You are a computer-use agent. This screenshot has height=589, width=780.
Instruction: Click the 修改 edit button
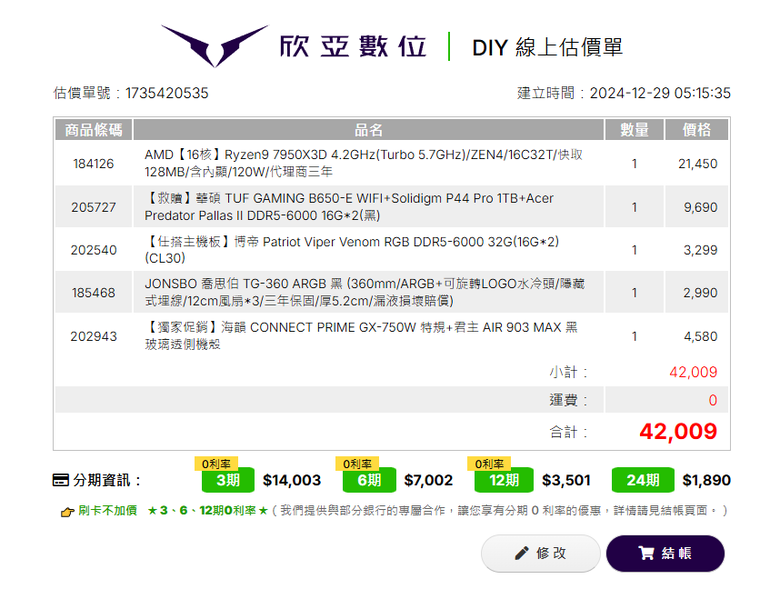[x=541, y=553]
